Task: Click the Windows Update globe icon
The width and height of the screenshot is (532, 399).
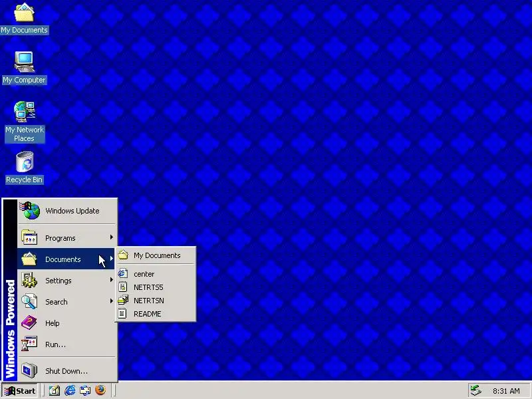Action: [30, 210]
